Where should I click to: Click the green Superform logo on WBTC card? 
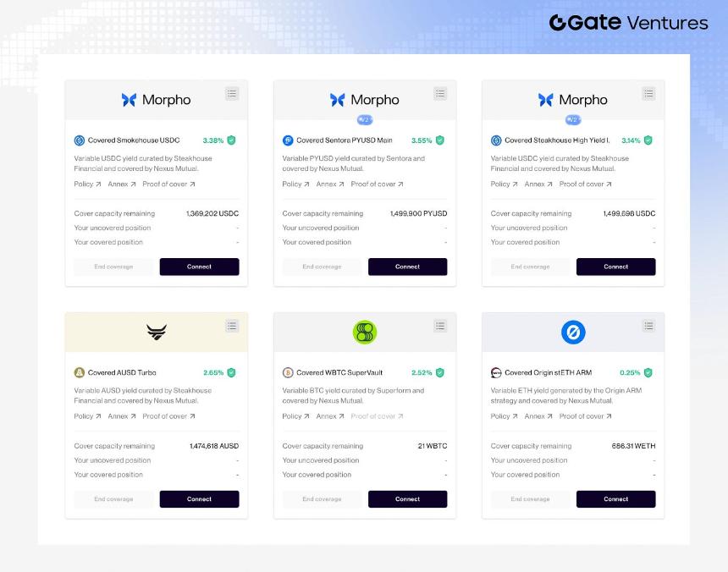pyautogui.click(x=365, y=333)
